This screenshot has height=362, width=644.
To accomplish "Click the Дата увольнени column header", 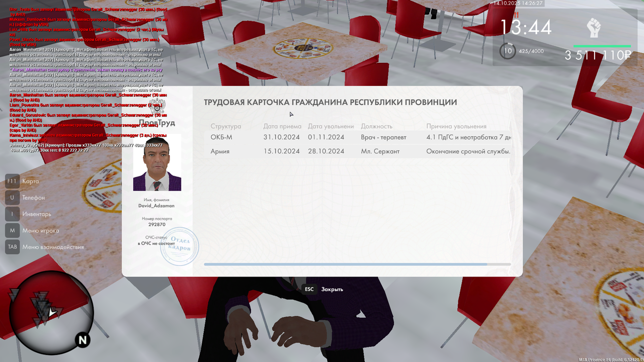I will pos(331,126).
